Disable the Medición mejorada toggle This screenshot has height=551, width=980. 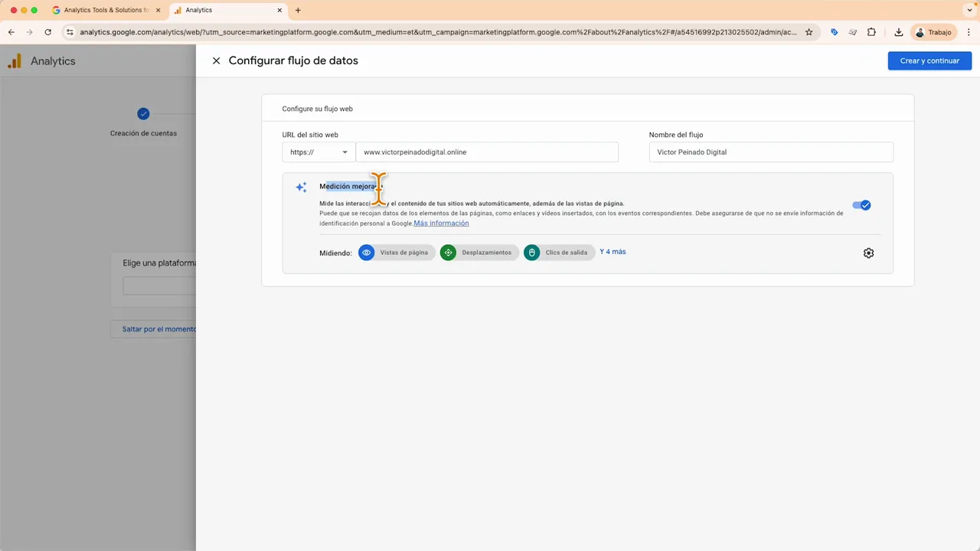(862, 204)
